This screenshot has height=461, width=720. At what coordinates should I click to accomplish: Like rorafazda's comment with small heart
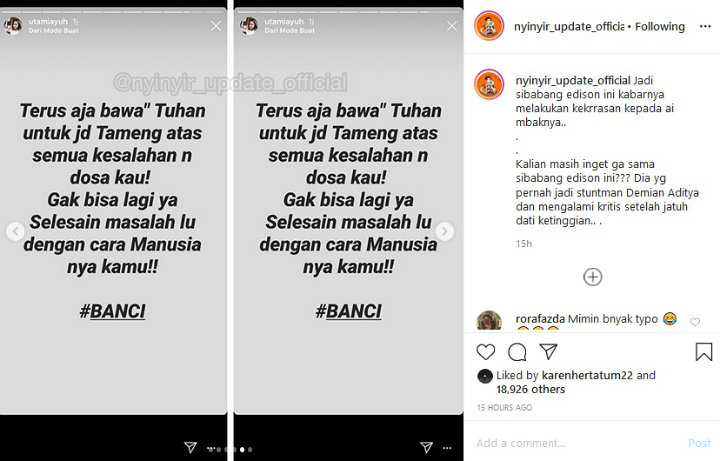point(695,322)
